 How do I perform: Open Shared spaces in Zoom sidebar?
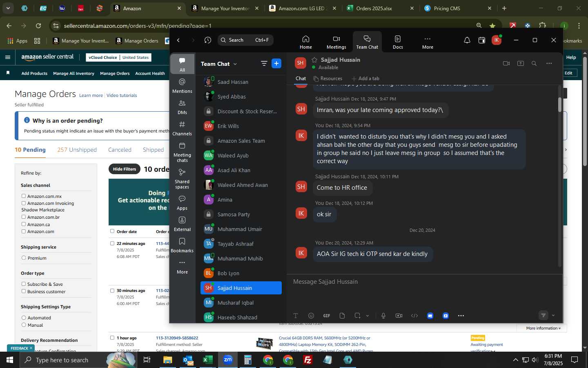tap(182, 179)
